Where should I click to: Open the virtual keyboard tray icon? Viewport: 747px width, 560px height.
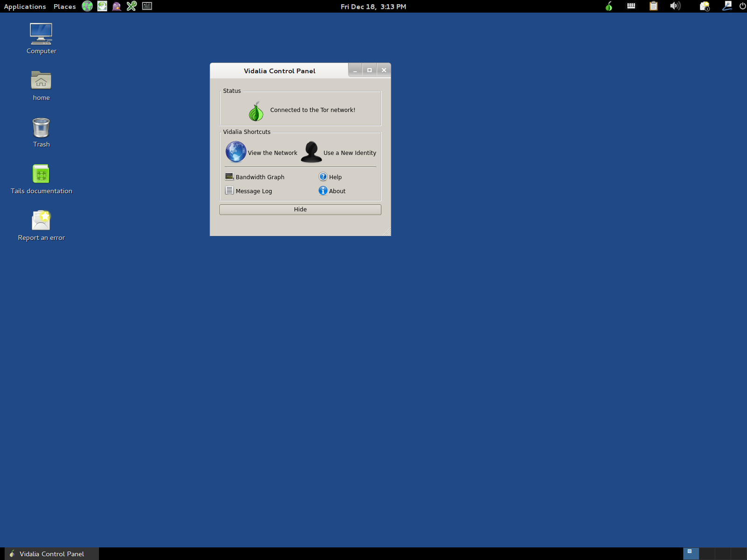coord(631,6)
